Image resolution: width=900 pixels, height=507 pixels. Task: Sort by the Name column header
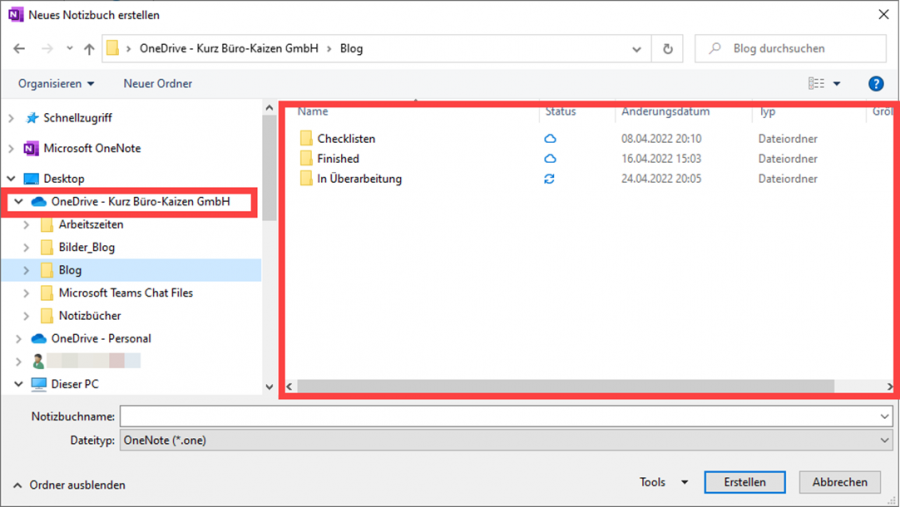pos(313,111)
